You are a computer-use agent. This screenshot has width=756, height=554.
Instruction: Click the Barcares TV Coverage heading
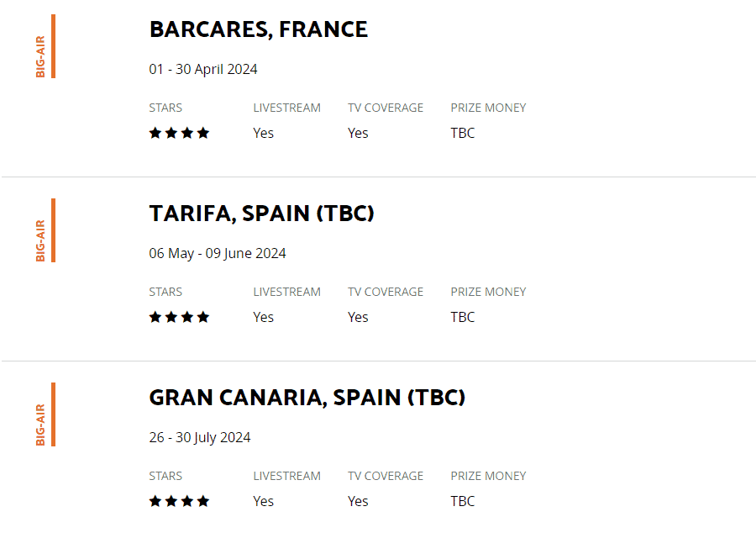point(386,108)
